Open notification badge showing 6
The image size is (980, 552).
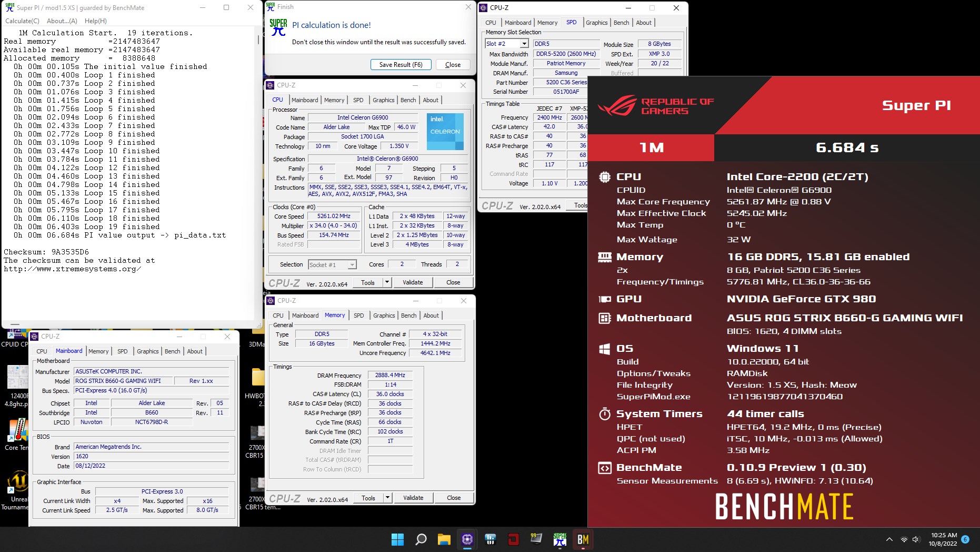[x=965, y=539]
